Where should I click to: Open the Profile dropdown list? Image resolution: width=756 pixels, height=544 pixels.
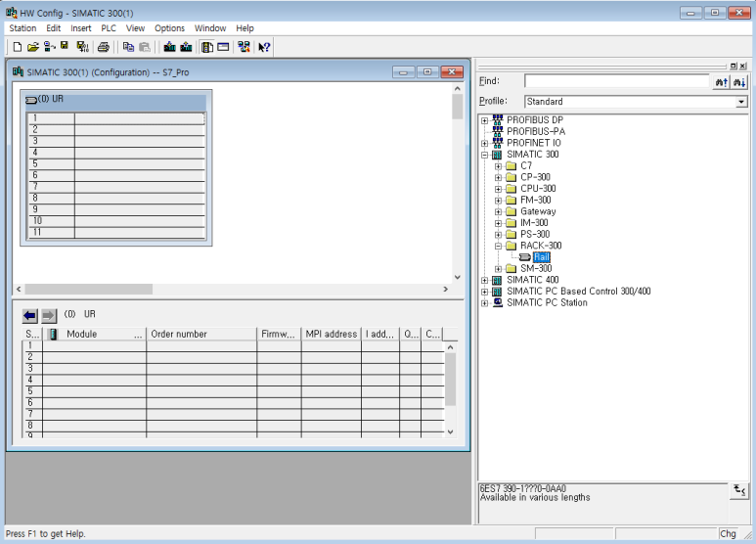tap(741, 102)
